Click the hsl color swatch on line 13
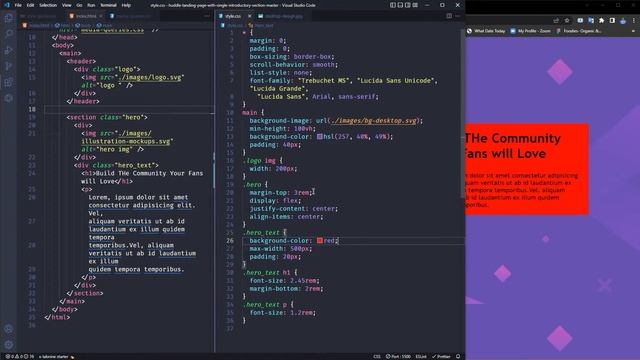 point(320,137)
